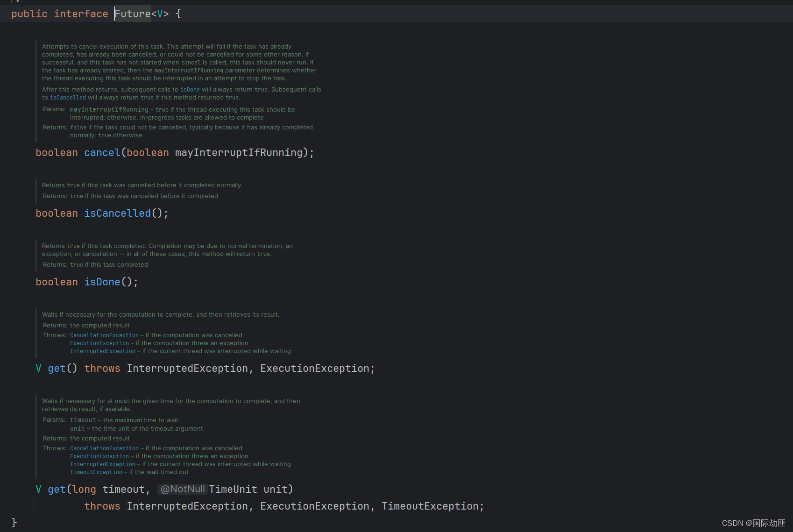Click doc text 'Waits if necessary for at most'
793x532 pixels.
pyautogui.click(x=84, y=401)
